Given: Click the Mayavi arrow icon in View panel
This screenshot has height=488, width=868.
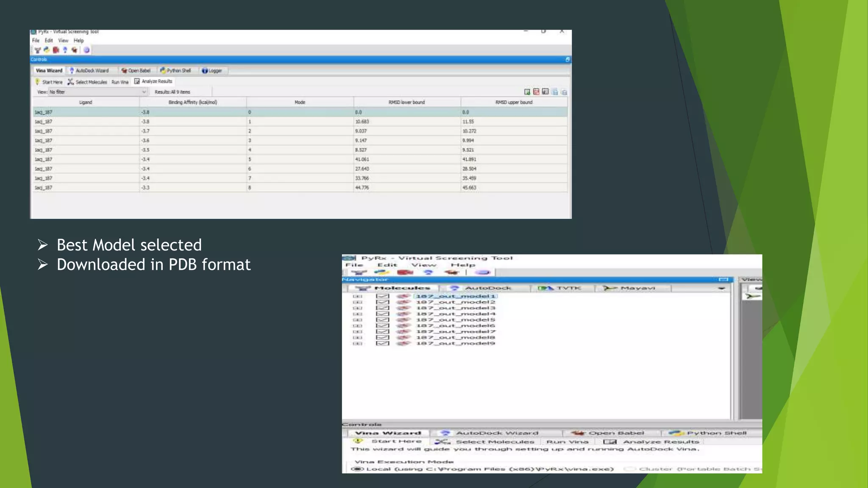Looking at the screenshot, I should pos(753,296).
